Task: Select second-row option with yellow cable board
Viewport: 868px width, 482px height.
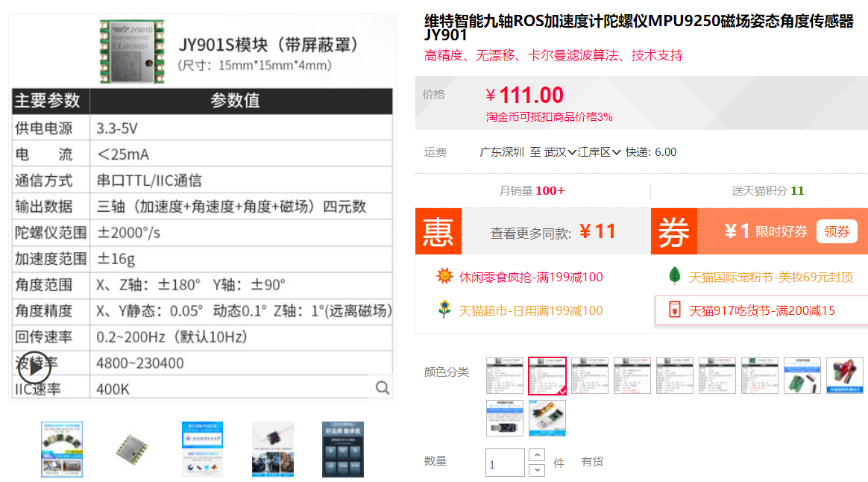Action: pyautogui.click(x=547, y=419)
